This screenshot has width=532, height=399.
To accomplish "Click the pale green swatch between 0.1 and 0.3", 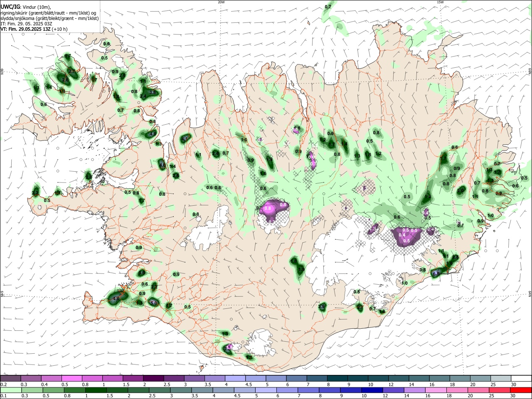I will tap(11, 390).
